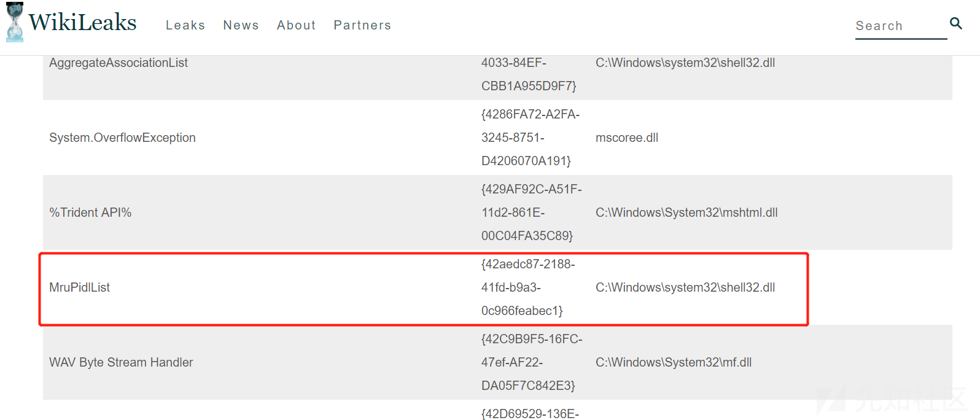Click the mshtml.dll file path
Viewport: 980px width, 420px height.
click(686, 212)
